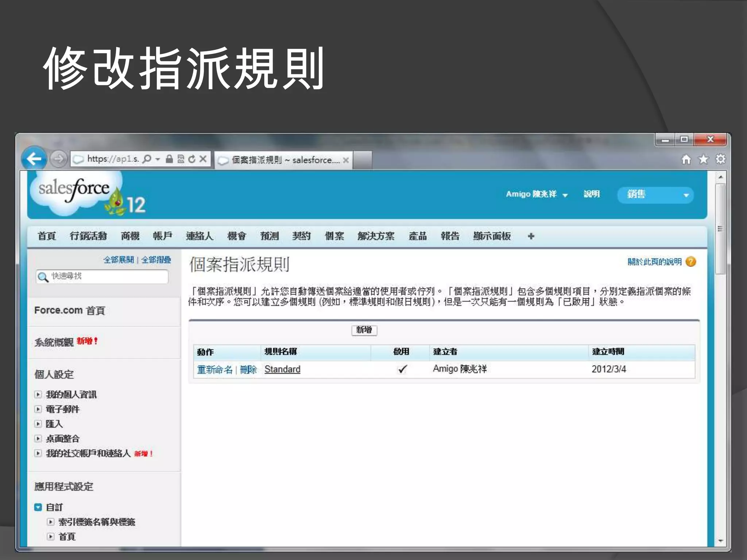Open the 預測 tab

coord(270,236)
